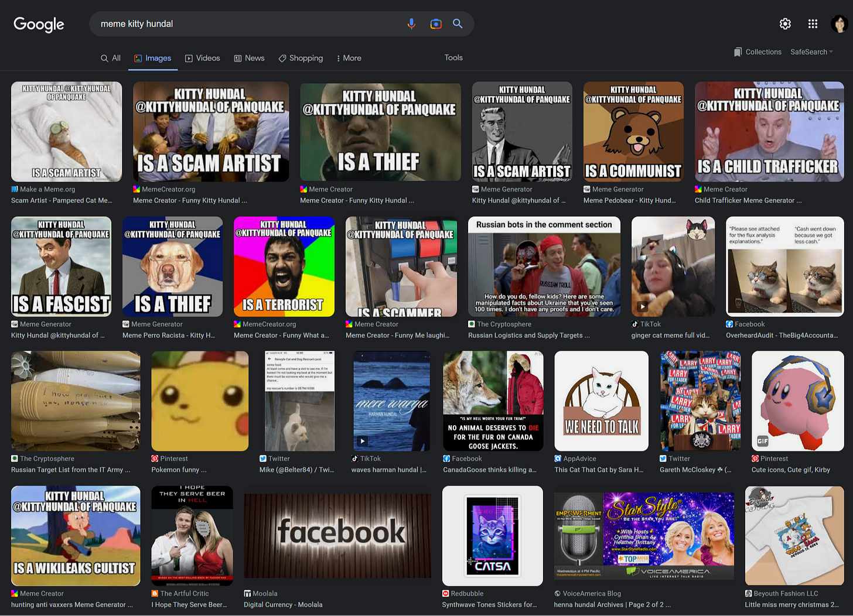This screenshot has width=853, height=616.
Task: Open the IS A TERRORIST Sparta meme image
Action: coord(284,266)
